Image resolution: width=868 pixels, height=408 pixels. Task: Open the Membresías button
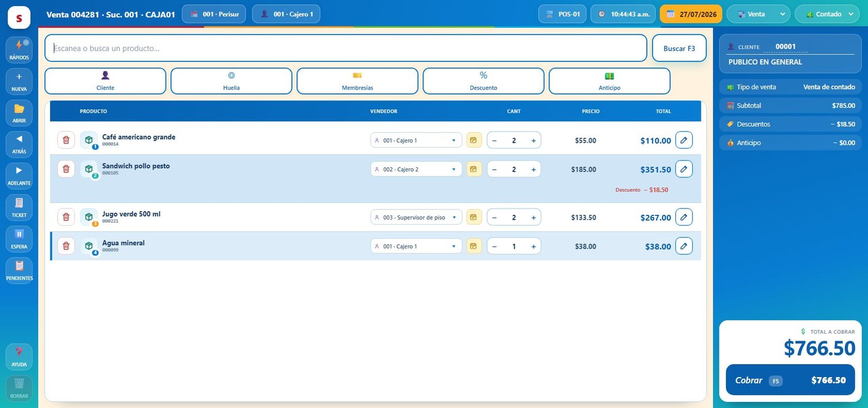tap(358, 81)
